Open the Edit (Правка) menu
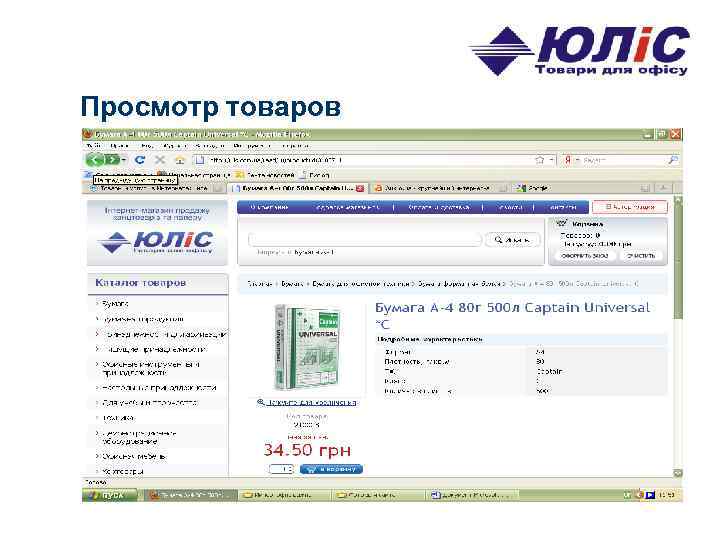 tap(119, 146)
